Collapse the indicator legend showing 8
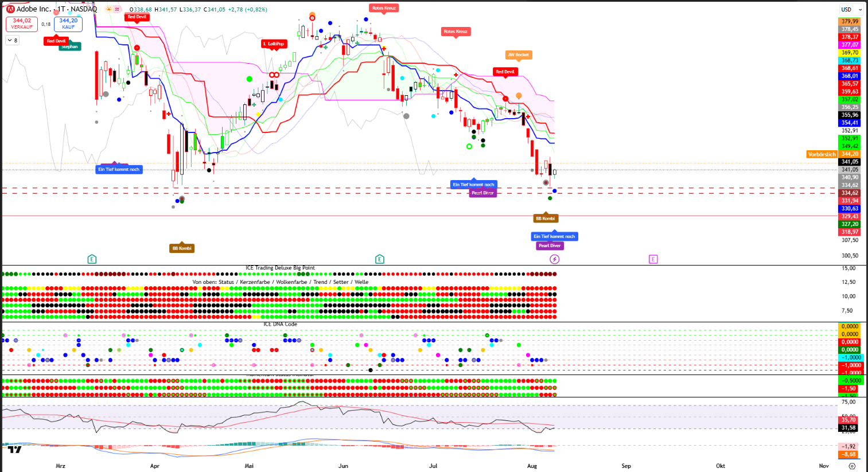The image size is (868, 472). pyautogui.click(x=12, y=40)
